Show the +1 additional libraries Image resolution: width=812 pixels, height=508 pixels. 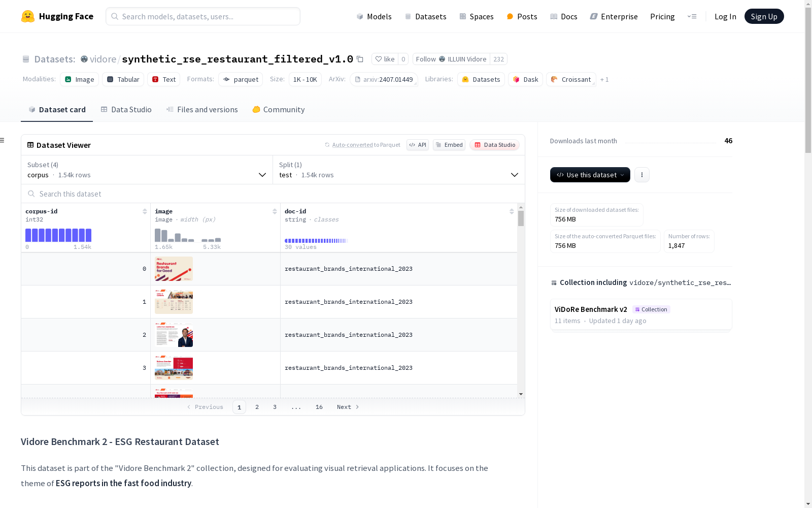pos(604,79)
